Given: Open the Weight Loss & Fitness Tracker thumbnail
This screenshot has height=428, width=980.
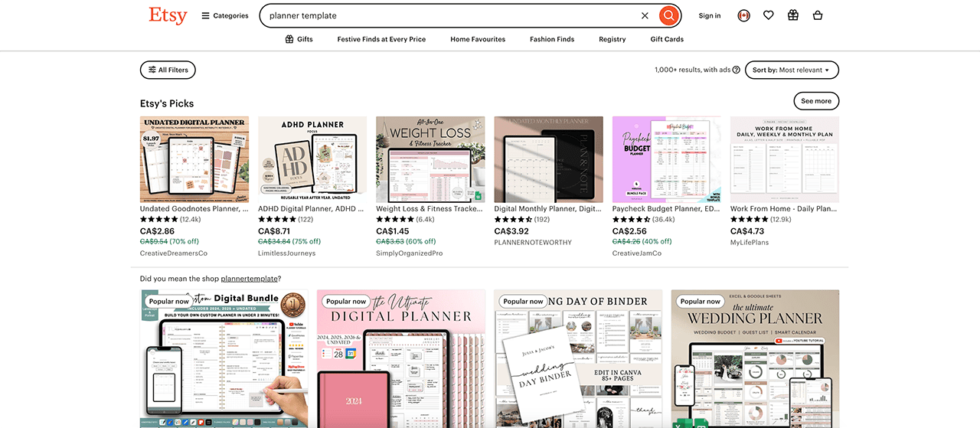Looking at the screenshot, I should click(x=430, y=159).
